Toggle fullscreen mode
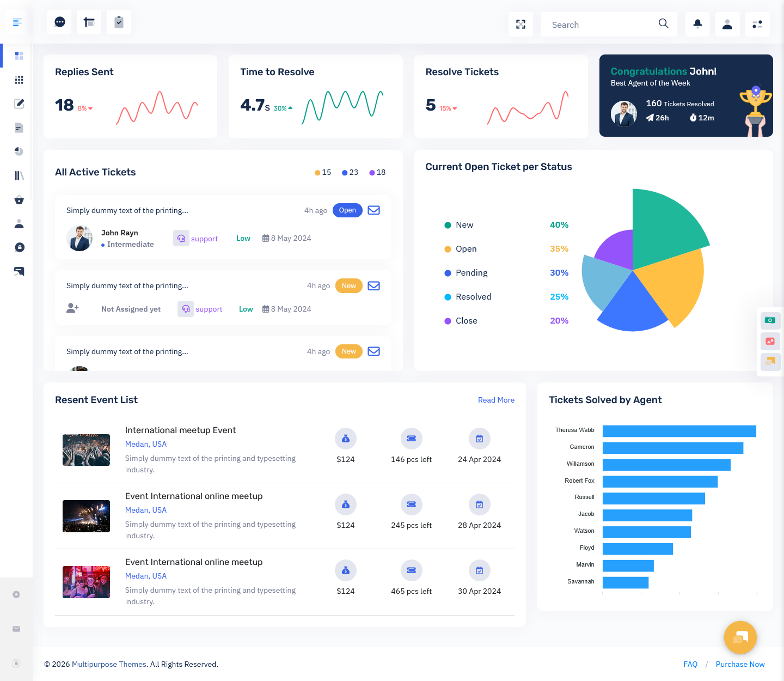Screen dimensions: 784x681 pyautogui.click(x=520, y=25)
